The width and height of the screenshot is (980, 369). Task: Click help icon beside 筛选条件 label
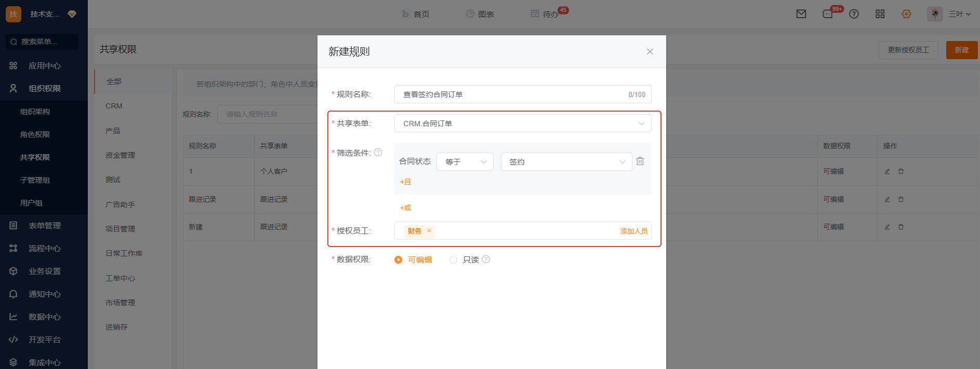378,153
